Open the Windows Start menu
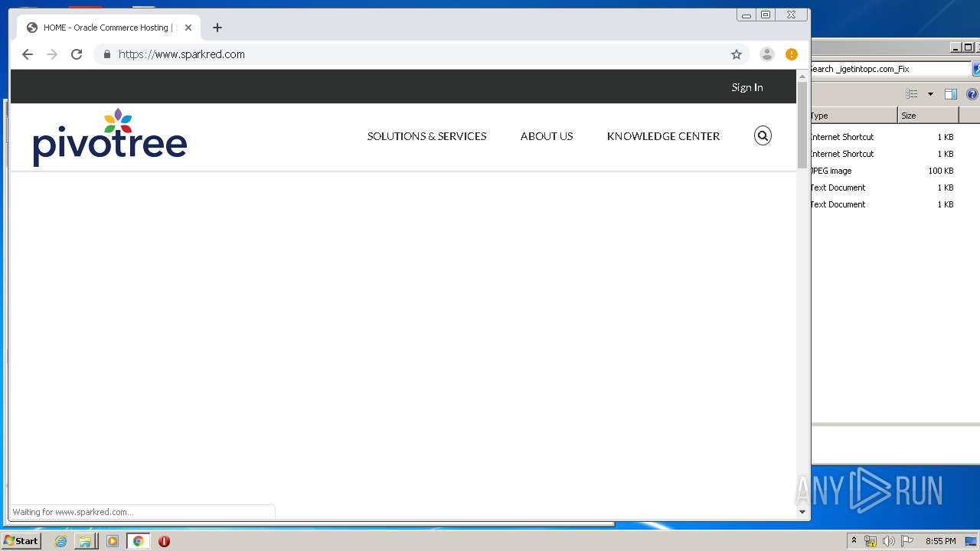This screenshot has width=980, height=551. [21, 541]
